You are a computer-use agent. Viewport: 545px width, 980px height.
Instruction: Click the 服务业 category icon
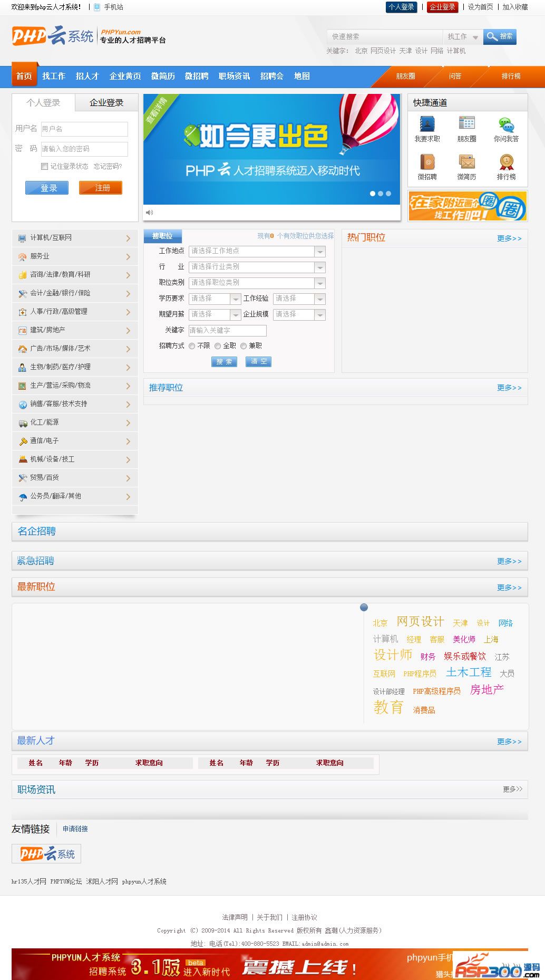(x=22, y=257)
